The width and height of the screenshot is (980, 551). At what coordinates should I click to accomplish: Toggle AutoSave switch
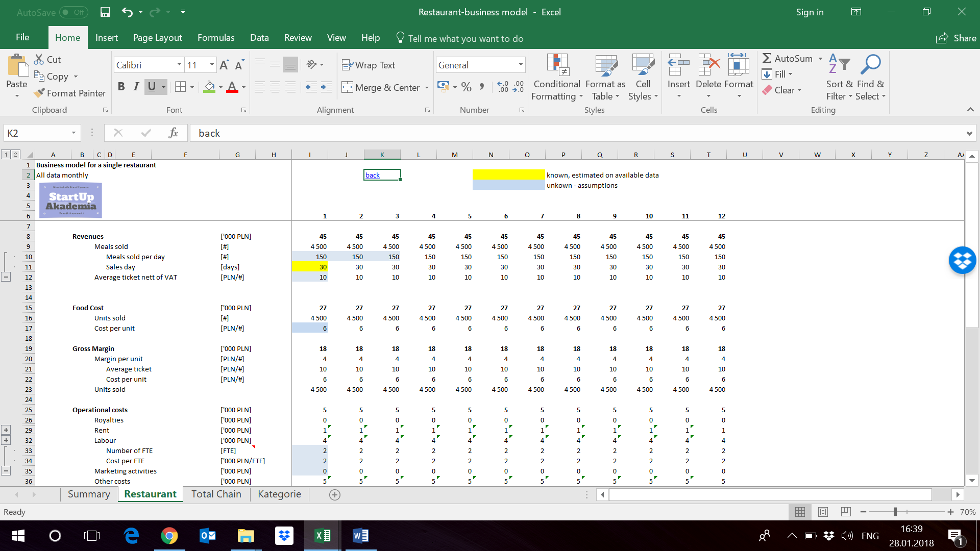click(x=73, y=12)
